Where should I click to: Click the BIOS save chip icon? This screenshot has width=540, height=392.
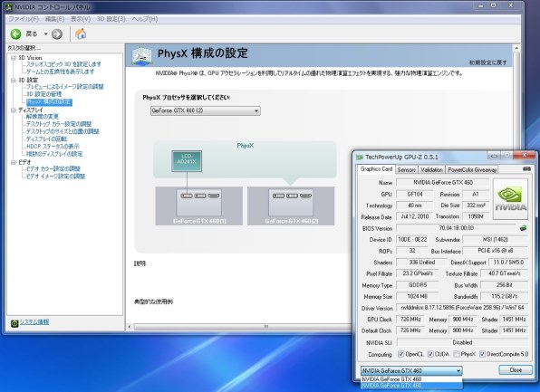tap(523, 228)
